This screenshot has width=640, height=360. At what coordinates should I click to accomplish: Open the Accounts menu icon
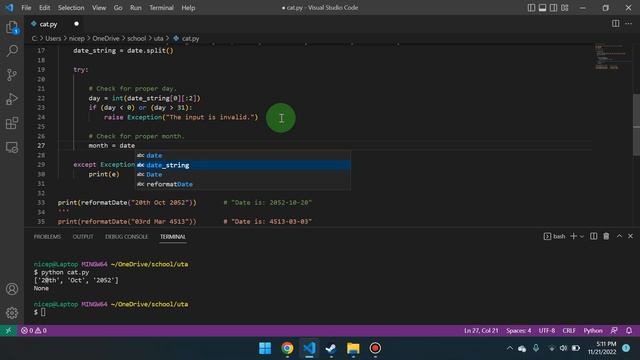[x=12, y=289]
